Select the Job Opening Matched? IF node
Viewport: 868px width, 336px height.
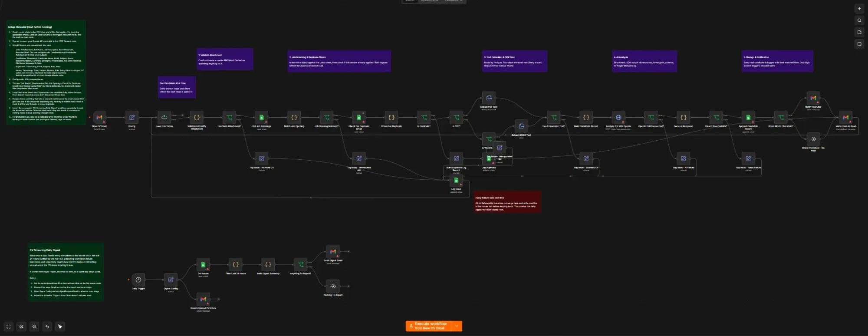(326, 117)
